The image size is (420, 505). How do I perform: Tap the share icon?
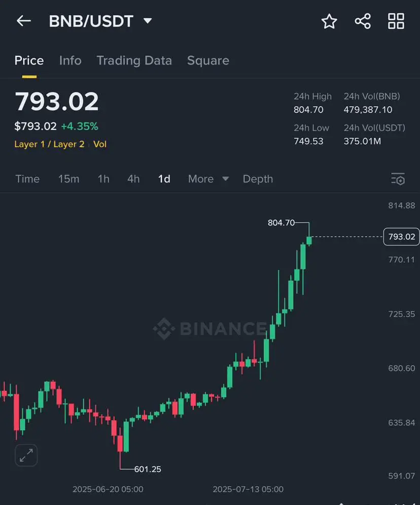pyautogui.click(x=363, y=21)
